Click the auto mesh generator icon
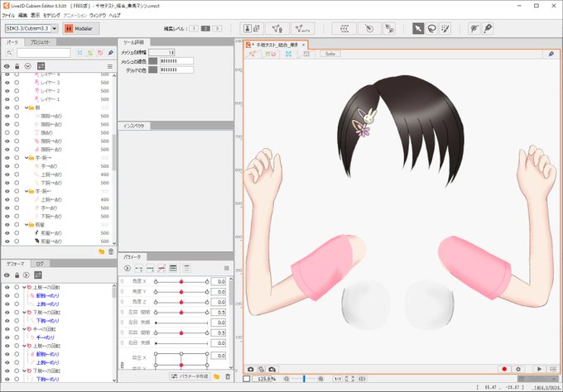Image resolution: width=563 pixels, height=392 pixels. click(303, 28)
